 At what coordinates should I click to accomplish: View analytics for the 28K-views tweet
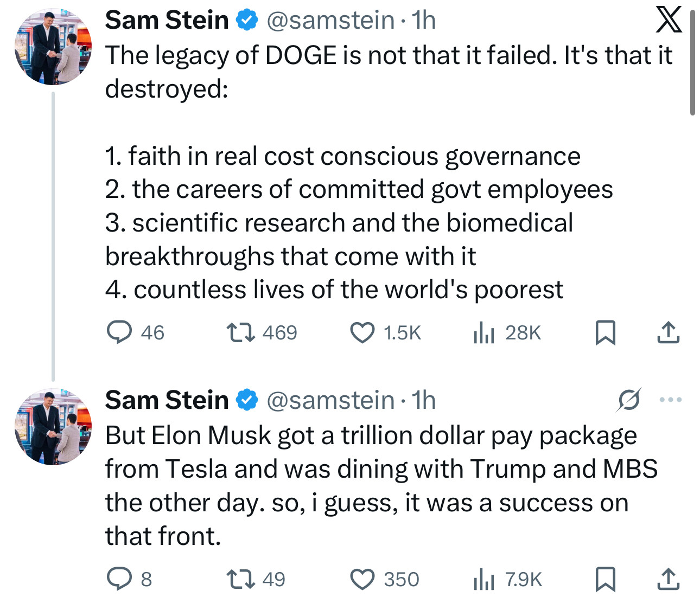coord(484,332)
